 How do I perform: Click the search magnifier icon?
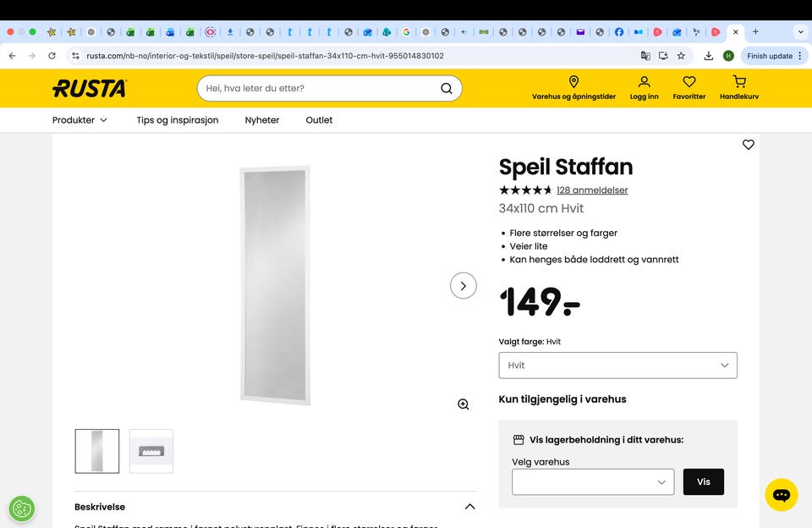[x=447, y=89]
